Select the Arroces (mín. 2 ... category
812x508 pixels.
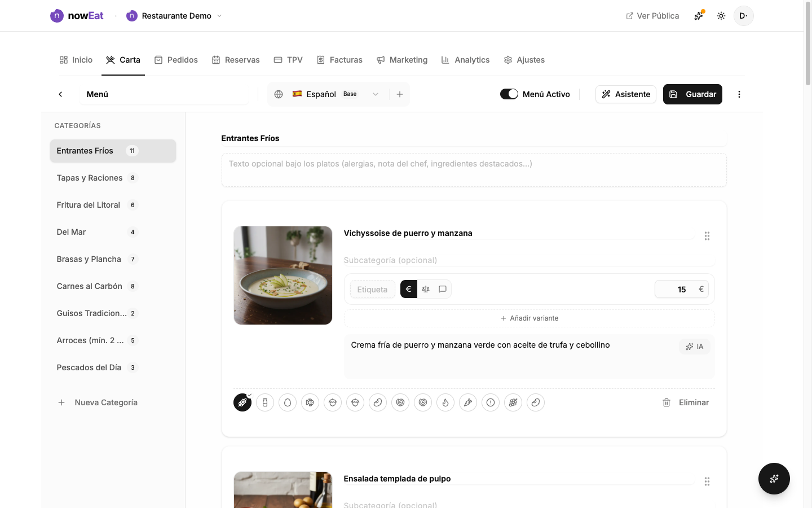113,340
